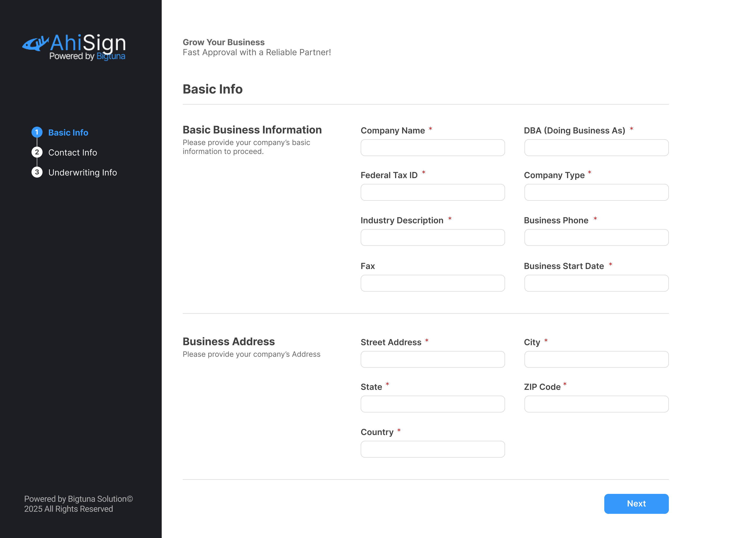Click into the Street Address field
Image resolution: width=756 pixels, height=538 pixels.
[x=433, y=359]
